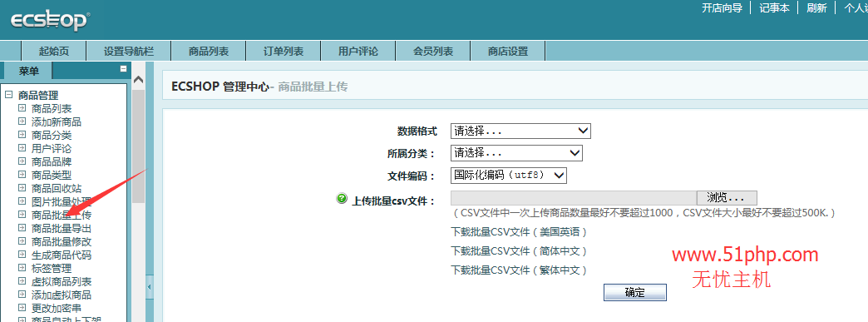868x322 pixels.
Task: Open 商品类型 in the sidebar
Action: point(52,175)
